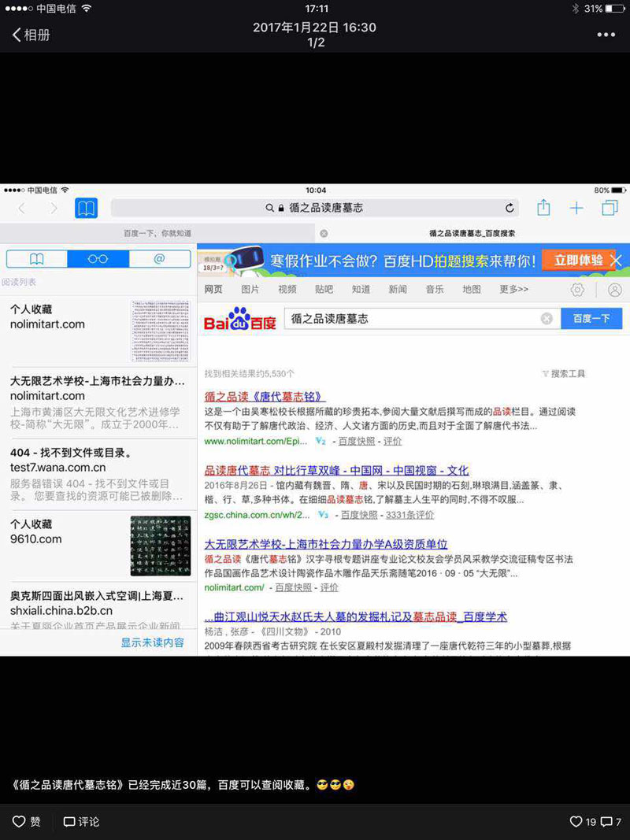The image size is (630, 840).
Task: Select the 图片 search tab
Action: (x=250, y=290)
